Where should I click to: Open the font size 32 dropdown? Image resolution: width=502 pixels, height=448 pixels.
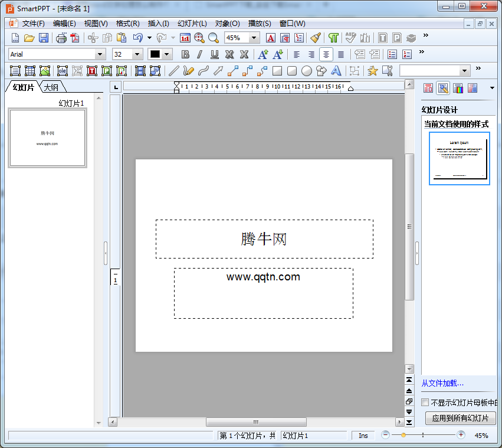coord(137,54)
